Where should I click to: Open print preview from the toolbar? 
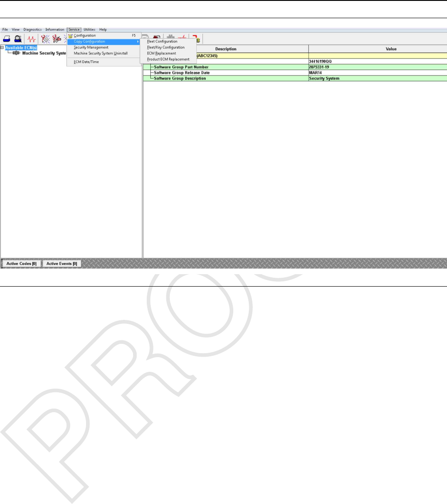pos(18,39)
